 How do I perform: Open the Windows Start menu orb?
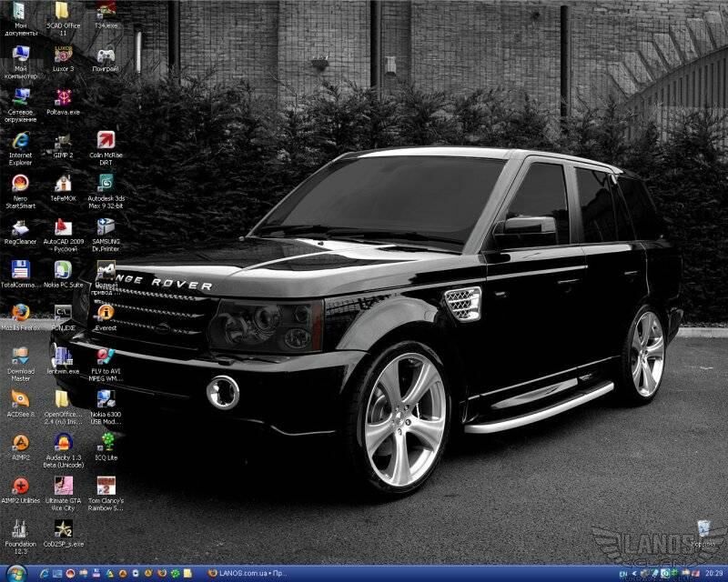coord(16,574)
